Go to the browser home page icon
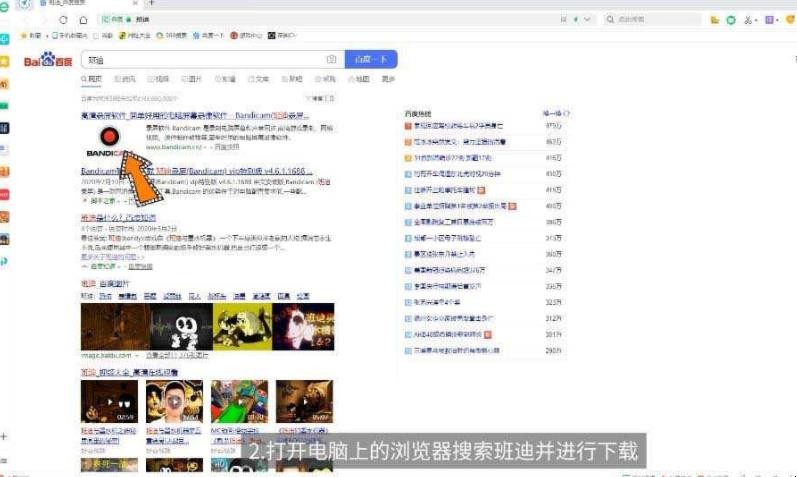 pos(83,20)
